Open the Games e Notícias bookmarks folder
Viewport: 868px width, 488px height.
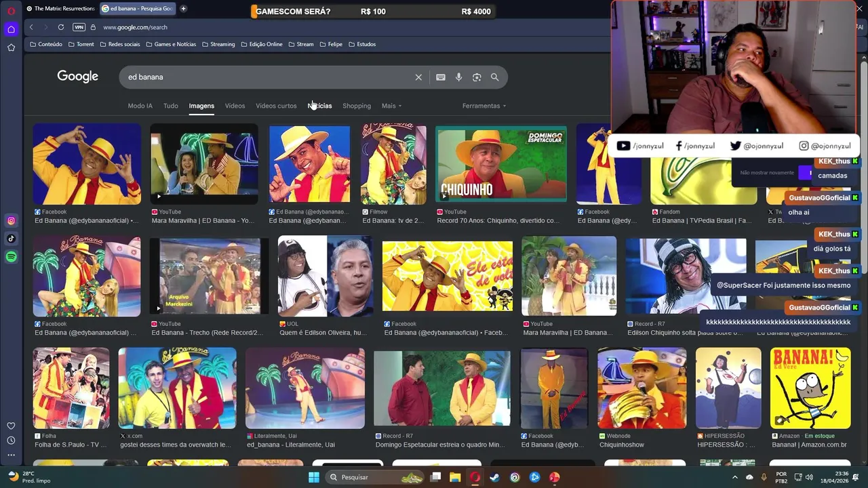(171, 44)
